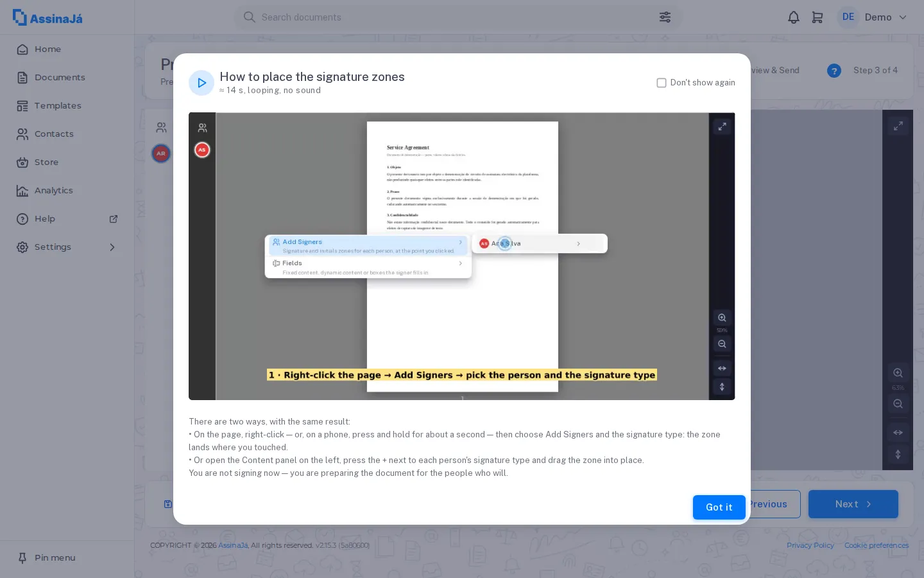Viewport: 924px width, 578px height.
Task: Expand the Ana Silva submenu chevron
Action: tap(579, 244)
